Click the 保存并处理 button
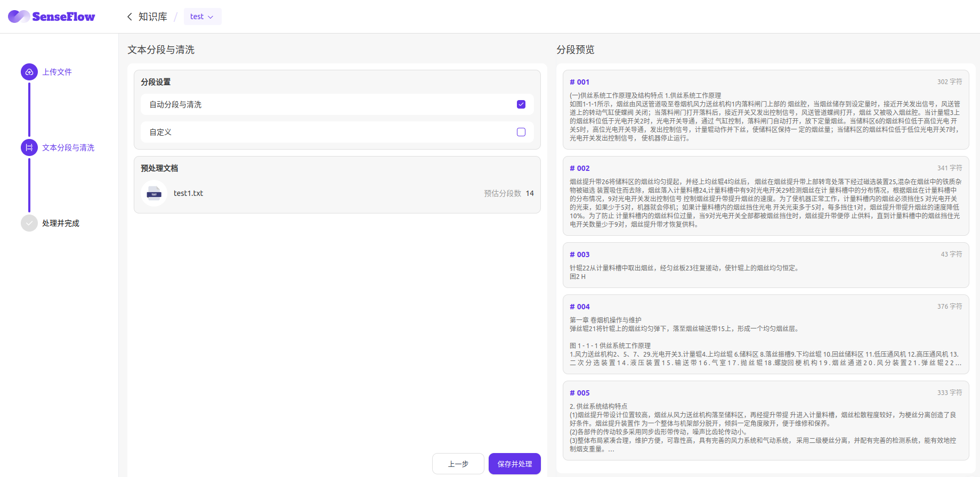The width and height of the screenshot is (980, 477). 515,464
